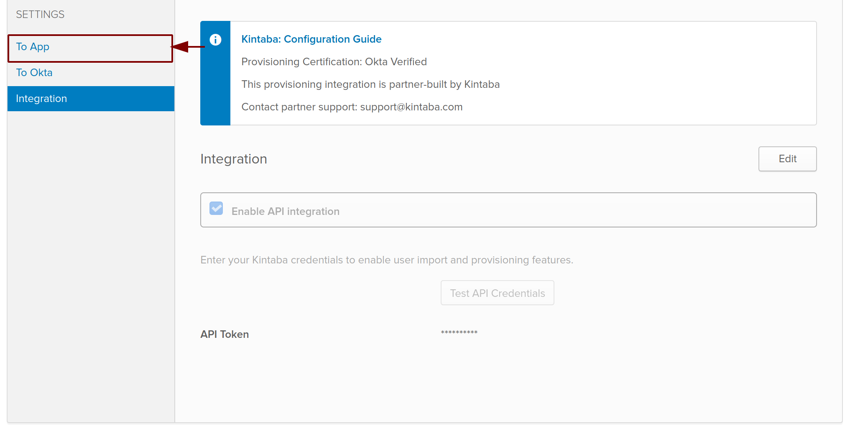The height and width of the screenshot is (429, 868).
Task: Switch to the To Okta tab
Action: [x=34, y=73]
